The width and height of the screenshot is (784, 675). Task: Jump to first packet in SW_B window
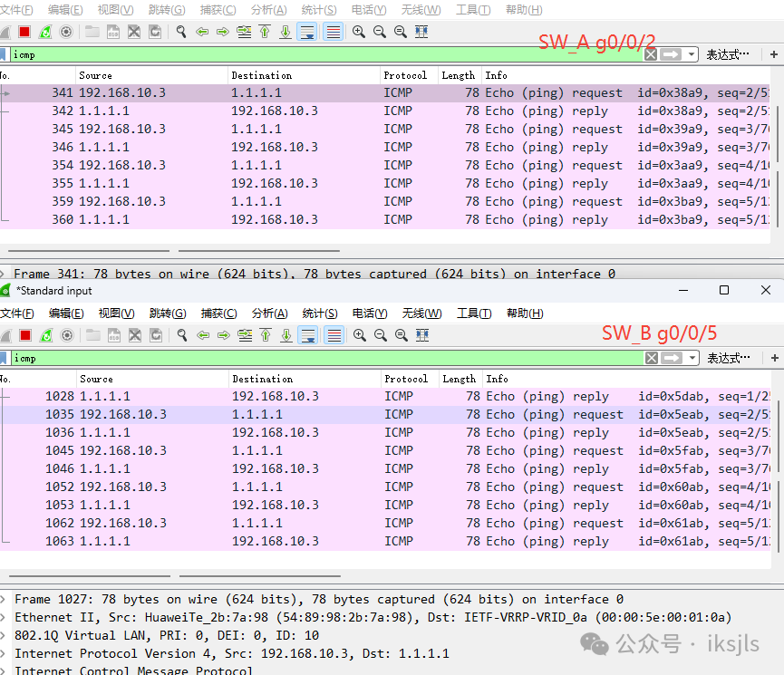coord(266,335)
